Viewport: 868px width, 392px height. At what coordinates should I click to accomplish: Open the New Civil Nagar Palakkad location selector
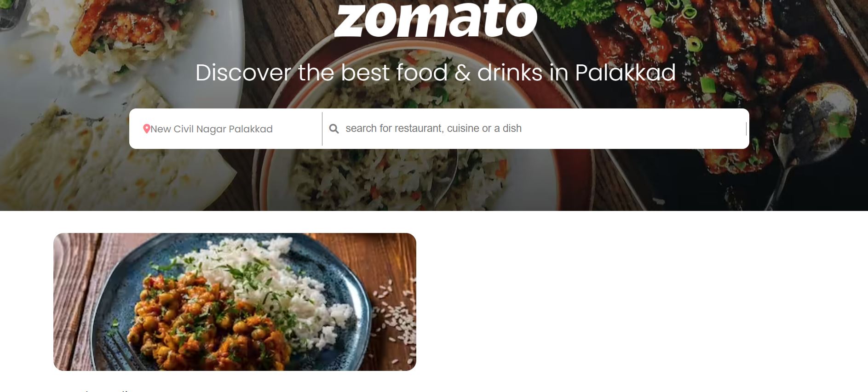(x=225, y=129)
